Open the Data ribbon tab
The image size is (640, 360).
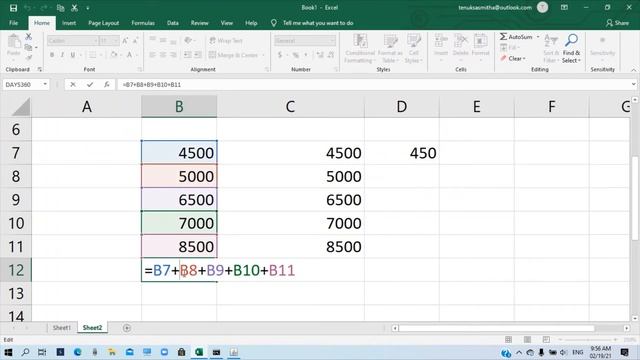click(x=173, y=23)
